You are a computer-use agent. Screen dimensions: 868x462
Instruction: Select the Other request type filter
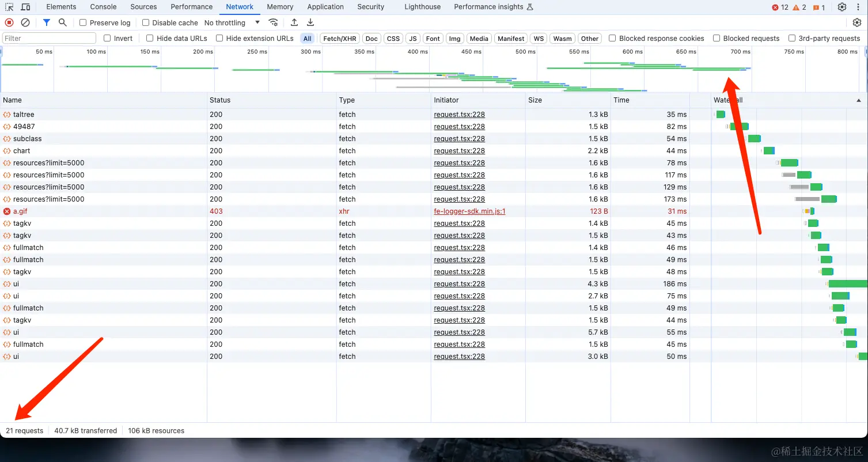click(590, 39)
